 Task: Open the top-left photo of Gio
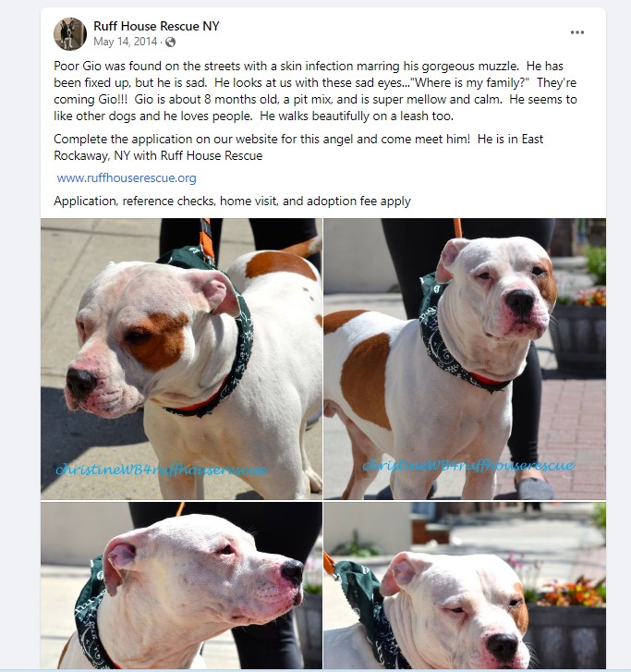[x=181, y=359]
